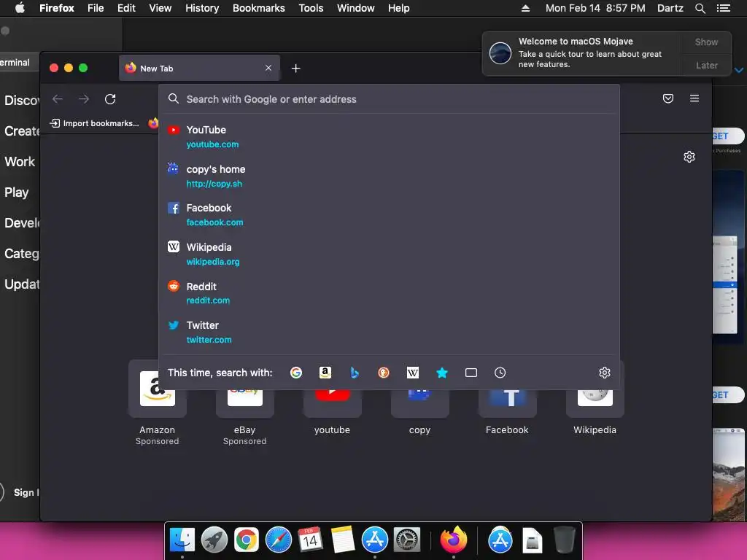
Task: Choose Bing as one-off search engine
Action: (354, 373)
